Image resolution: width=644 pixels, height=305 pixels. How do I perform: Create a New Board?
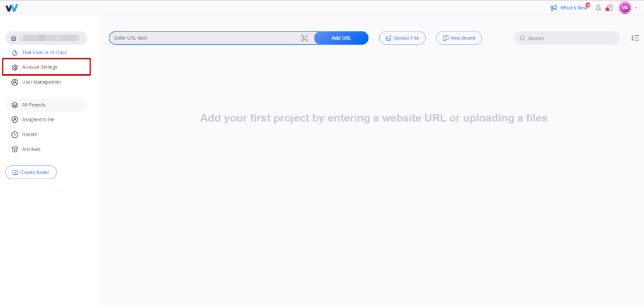tap(458, 38)
